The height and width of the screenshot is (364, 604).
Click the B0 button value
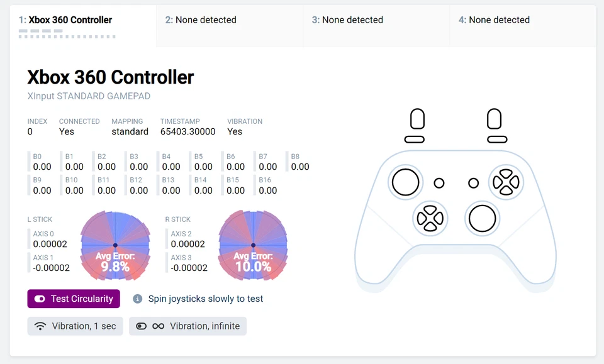coord(42,167)
